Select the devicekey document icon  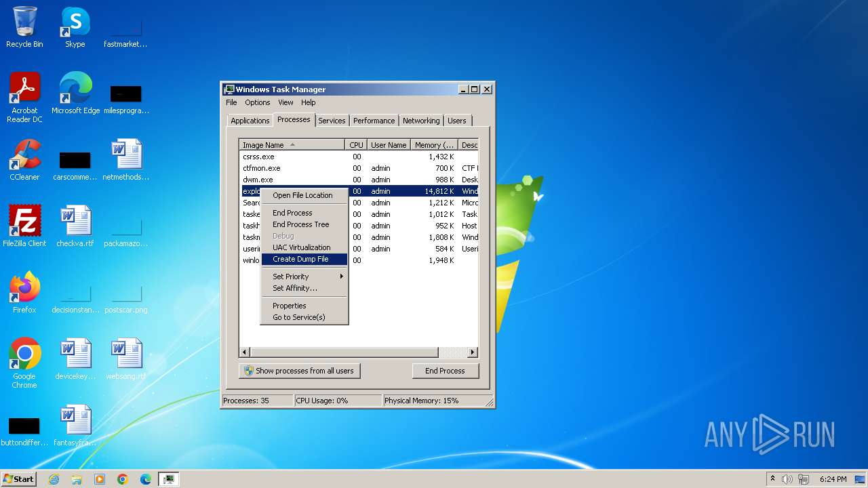(x=75, y=359)
